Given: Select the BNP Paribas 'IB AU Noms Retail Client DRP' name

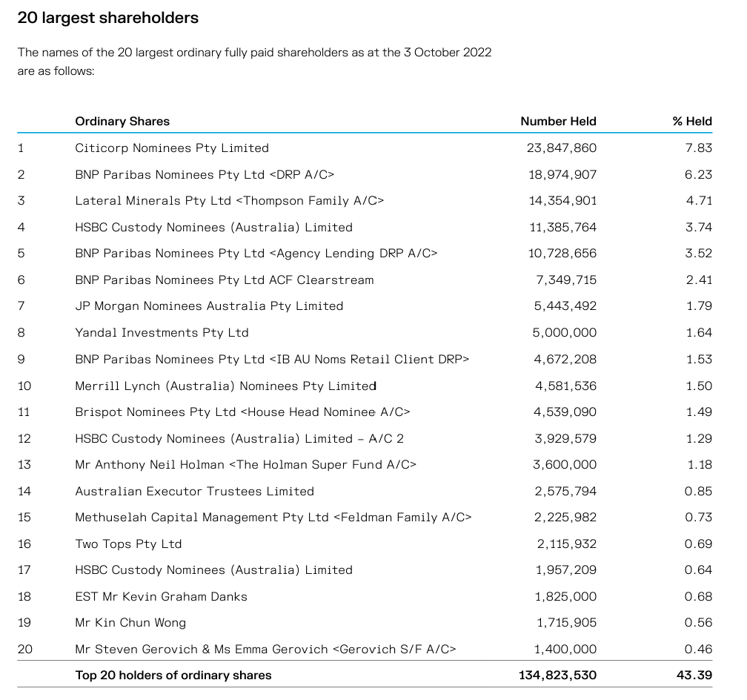Looking at the screenshot, I should 272,360.
